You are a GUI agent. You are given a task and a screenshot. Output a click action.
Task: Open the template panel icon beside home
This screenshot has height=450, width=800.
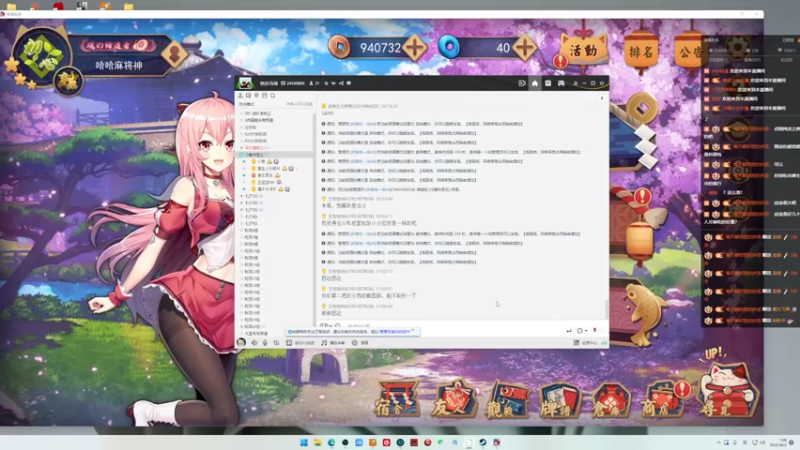coord(548,83)
